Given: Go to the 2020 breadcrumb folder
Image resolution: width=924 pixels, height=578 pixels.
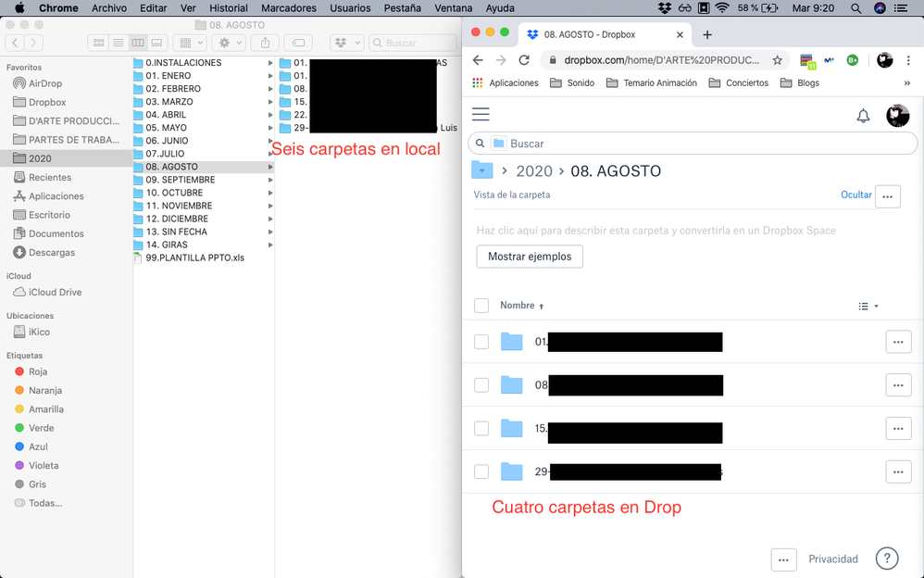Looking at the screenshot, I should [x=534, y=171].
